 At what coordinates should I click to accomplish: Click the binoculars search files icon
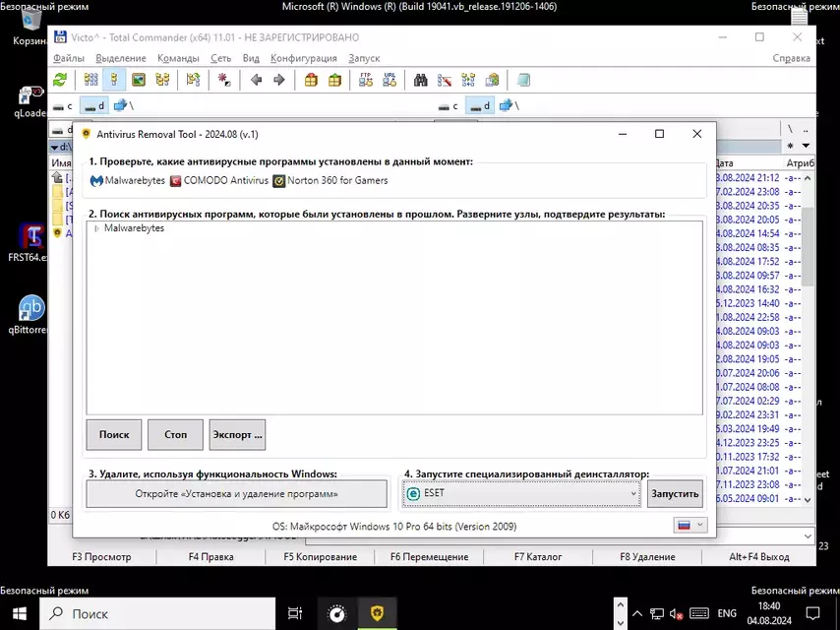tap(421, 80)
